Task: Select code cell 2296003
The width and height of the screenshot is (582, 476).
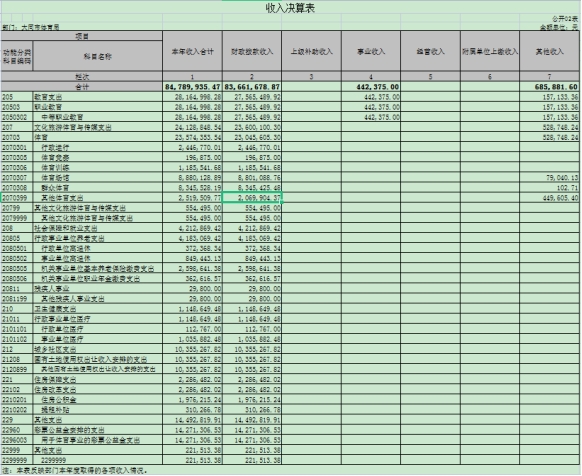Action: click(17, 440)
